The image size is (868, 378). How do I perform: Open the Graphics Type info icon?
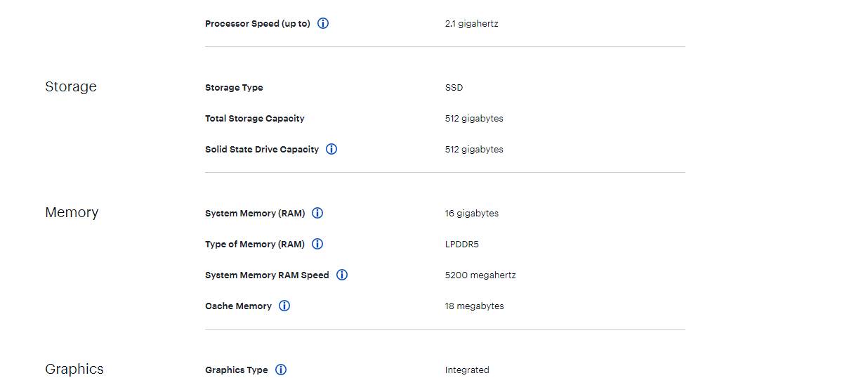click(281, 370)
